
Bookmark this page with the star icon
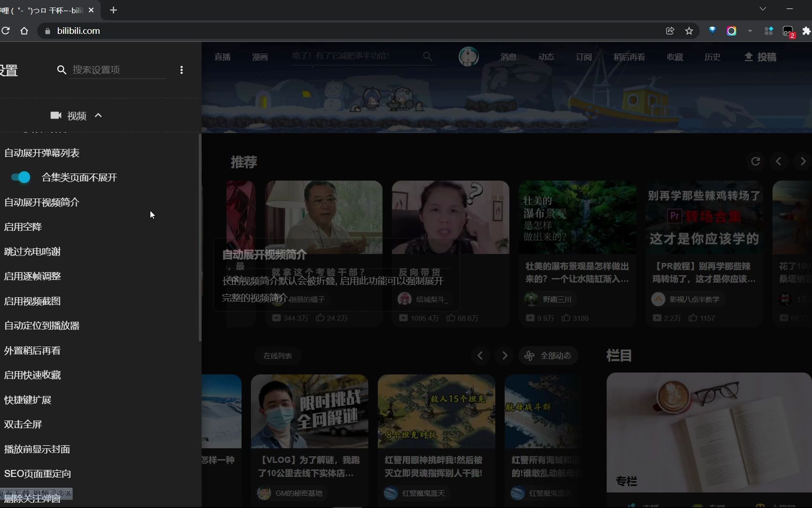click(x=689, y=31)
